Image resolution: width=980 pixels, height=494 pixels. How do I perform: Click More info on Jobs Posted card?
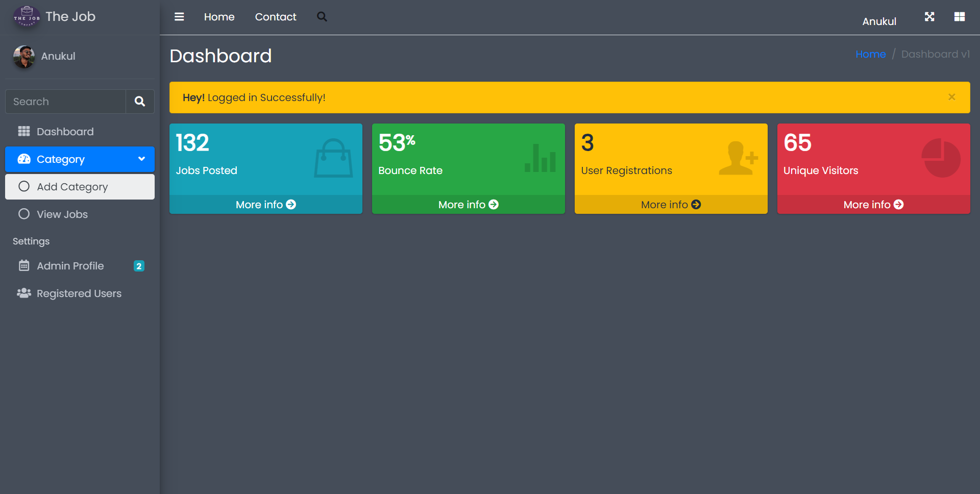(x=265, y=205)
